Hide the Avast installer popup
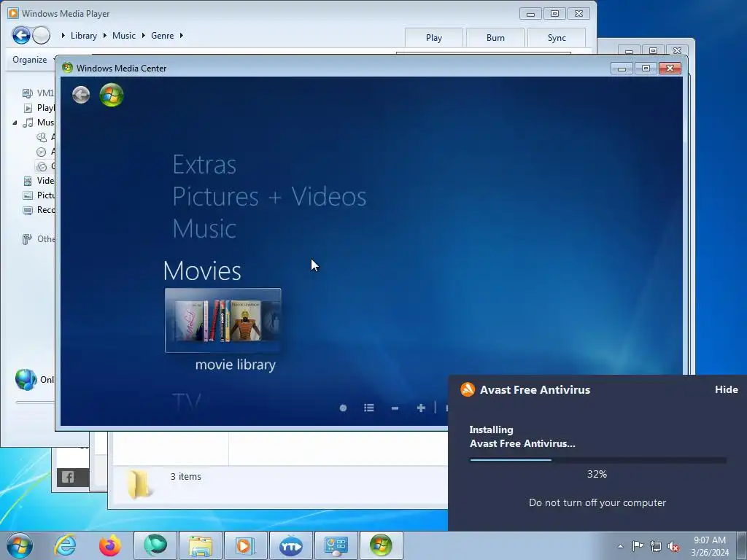The height and width of the screenshot is (560, 747). pyautogui.click(x=726, y=389)
